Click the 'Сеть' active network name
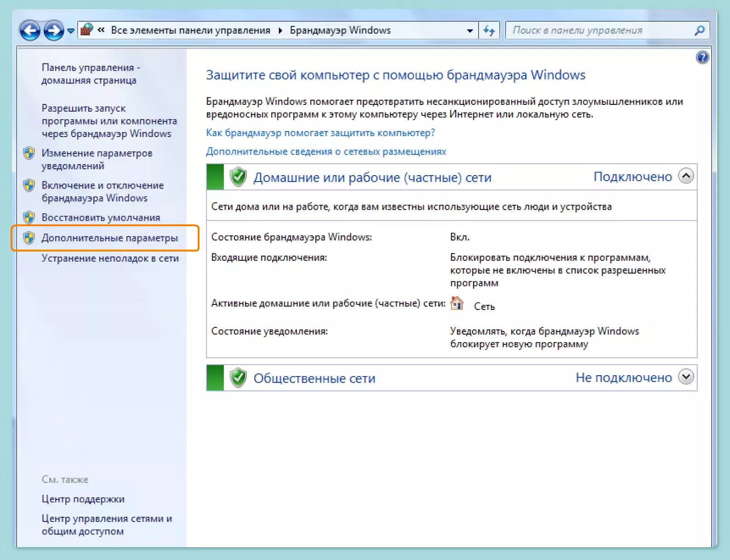 485,307
